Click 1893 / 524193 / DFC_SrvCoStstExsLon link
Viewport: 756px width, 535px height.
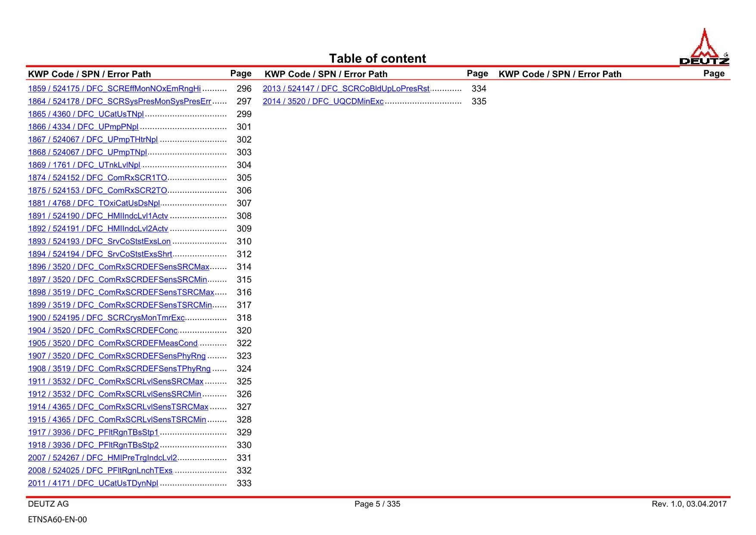(99, 241)
